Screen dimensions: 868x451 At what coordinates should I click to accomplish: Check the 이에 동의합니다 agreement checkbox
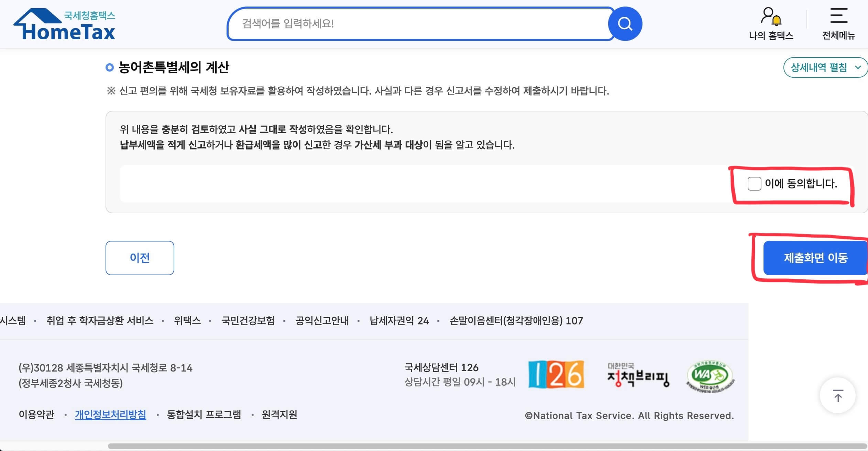coord(755,184)
